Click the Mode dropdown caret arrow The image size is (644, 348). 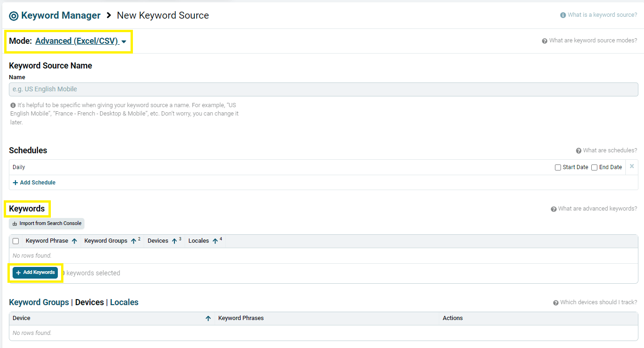[x=124, y=41]
